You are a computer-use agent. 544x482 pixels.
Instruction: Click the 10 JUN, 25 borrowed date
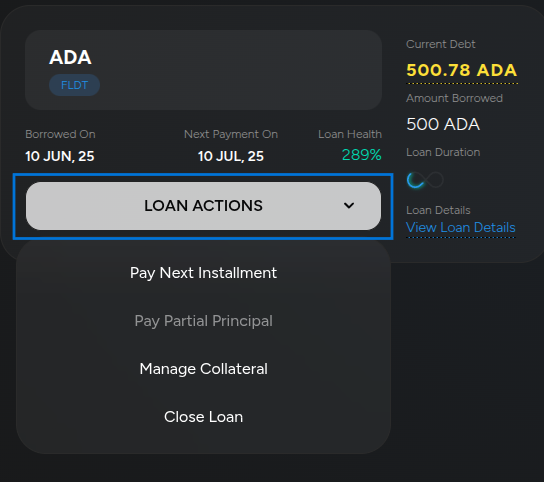point(60,156)
